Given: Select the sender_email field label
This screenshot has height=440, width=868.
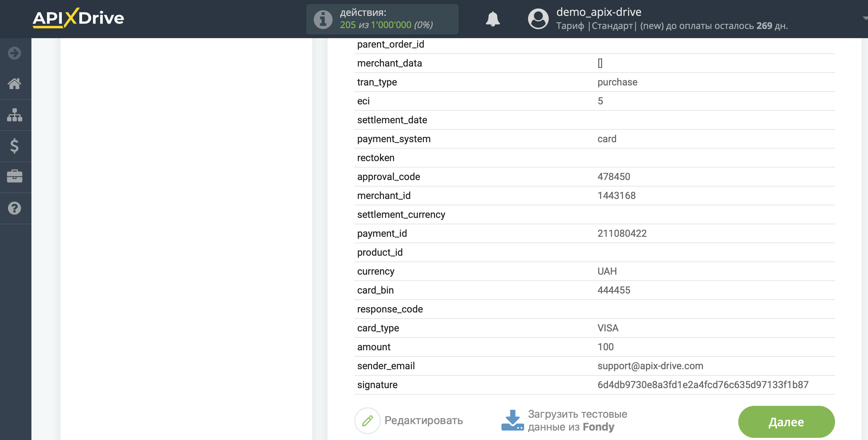Looking at the screenshot, I should (386, 366).
